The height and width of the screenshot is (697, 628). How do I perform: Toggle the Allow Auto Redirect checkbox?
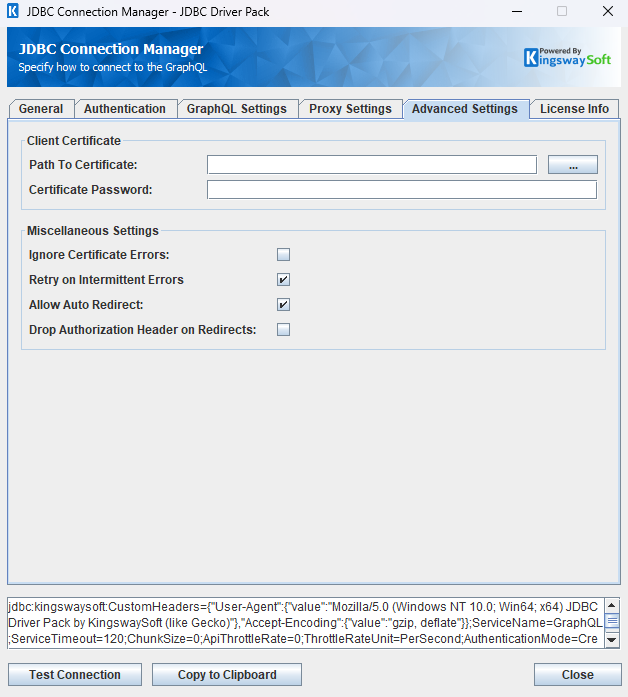[x=284, y=304]
